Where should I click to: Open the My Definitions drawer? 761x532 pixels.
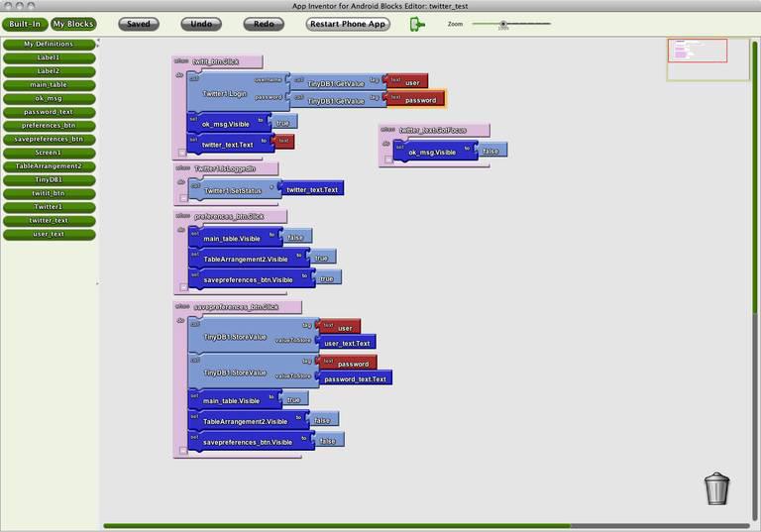(x=49, y=45)
